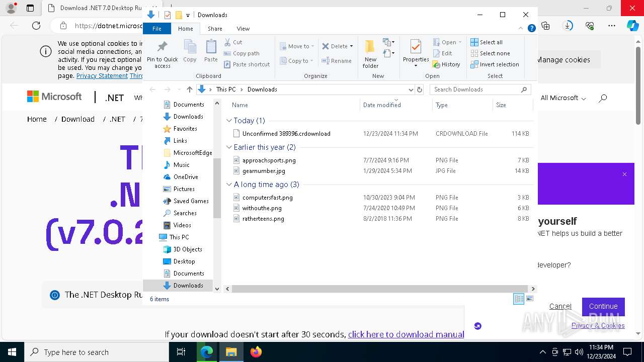Collapse the Earlier this year group
The image size is (644, 362).
pyautogui.click(x=229, y=147)
